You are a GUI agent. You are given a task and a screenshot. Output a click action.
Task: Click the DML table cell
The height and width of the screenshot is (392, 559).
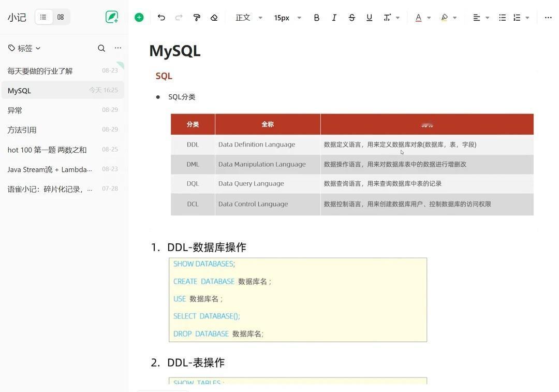[x=193, y=165]
